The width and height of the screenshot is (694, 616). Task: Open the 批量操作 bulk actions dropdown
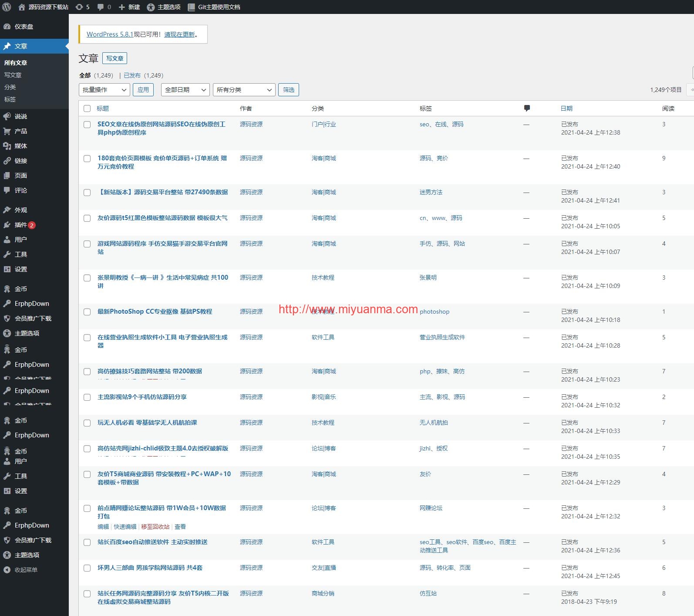coord(104,90)
